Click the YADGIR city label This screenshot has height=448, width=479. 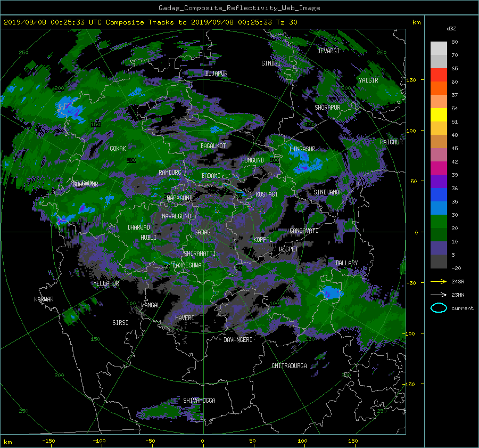click(x=368, y=80)
